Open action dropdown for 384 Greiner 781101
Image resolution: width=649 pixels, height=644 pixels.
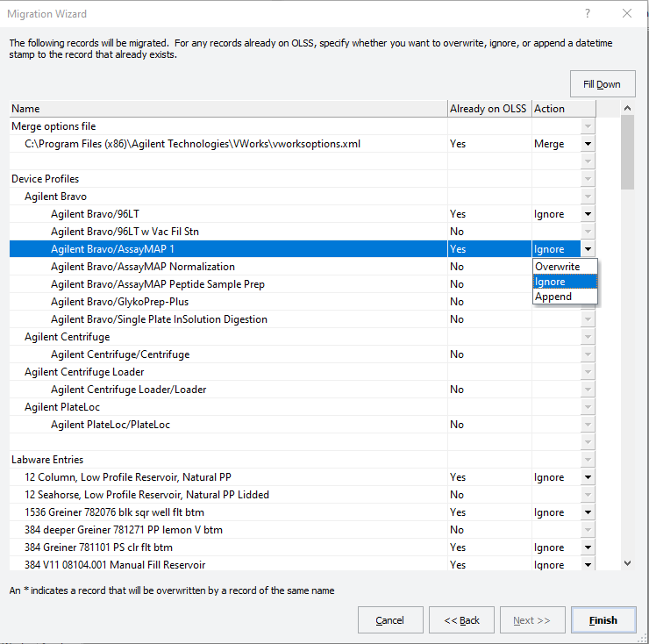coord(588,547)
